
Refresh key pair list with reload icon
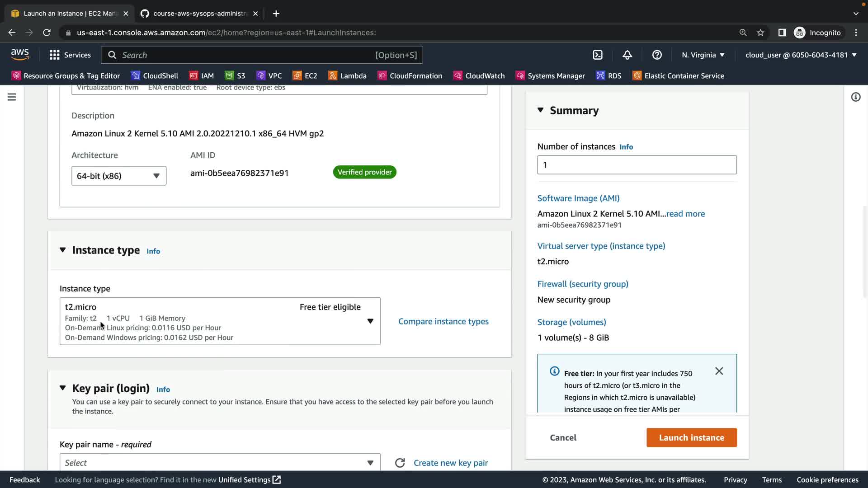[400, 463]
